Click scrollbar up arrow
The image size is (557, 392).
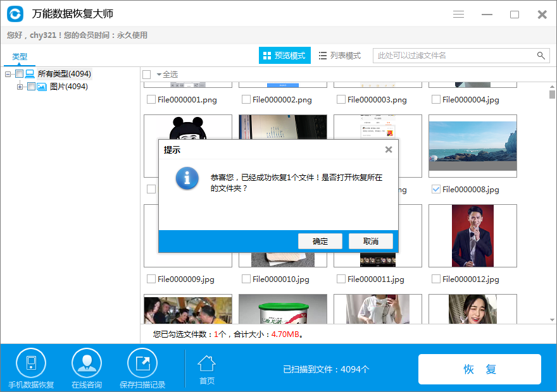pyautogui.click(x=552, y=86)
